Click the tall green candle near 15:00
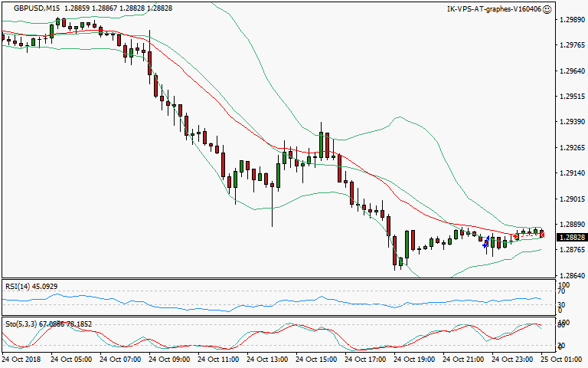The width and height of the screenshot is (588, 368). click(322, 144)
